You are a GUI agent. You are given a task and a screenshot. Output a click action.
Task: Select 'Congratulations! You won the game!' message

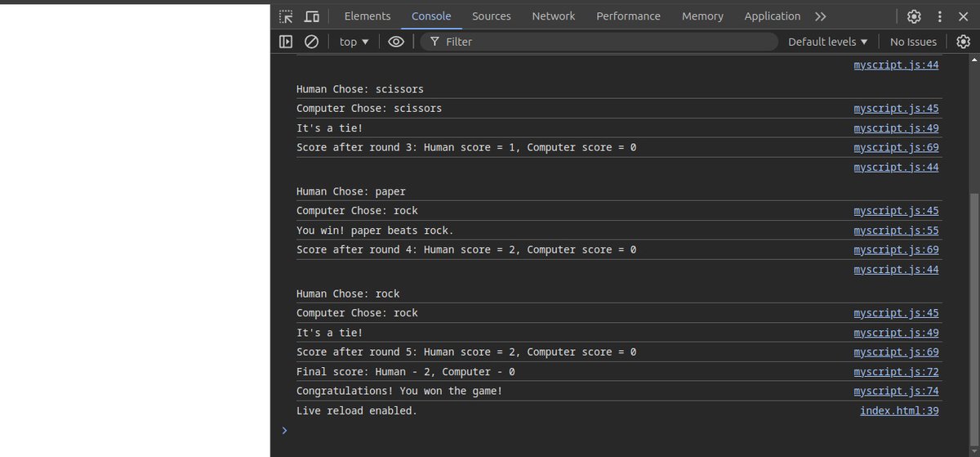[399, 392]
